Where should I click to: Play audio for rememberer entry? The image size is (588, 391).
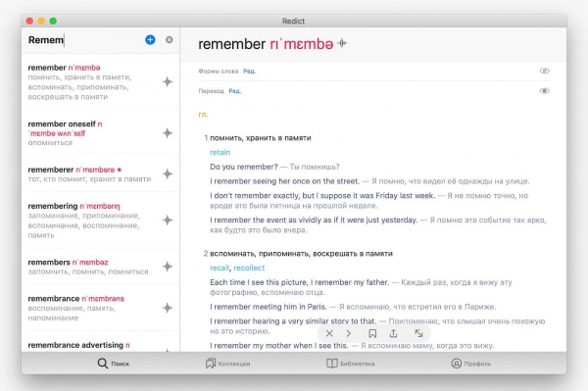(x=168, y=173)
